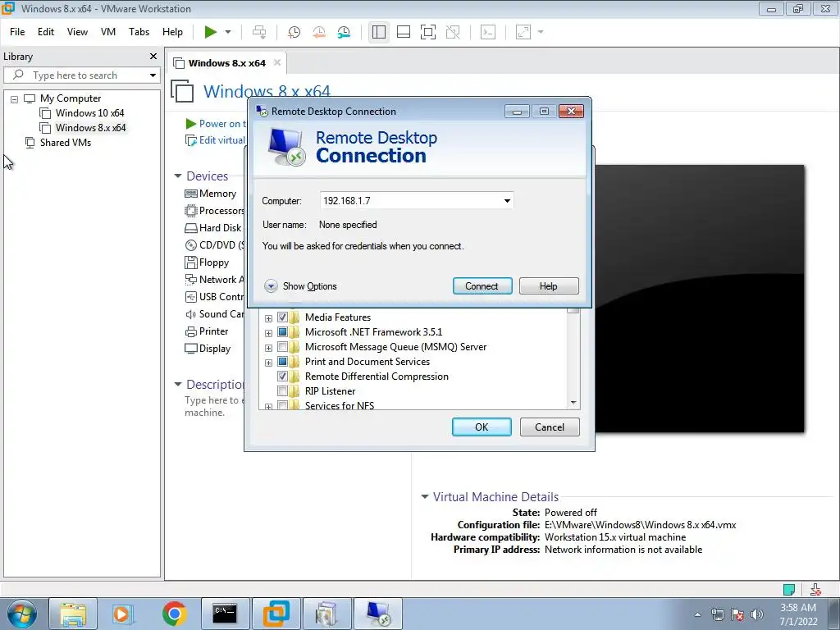Open the library search dropdown arrow
Image resolution: width=840 pixels, height=630 pixels.
tap(153, 75)
